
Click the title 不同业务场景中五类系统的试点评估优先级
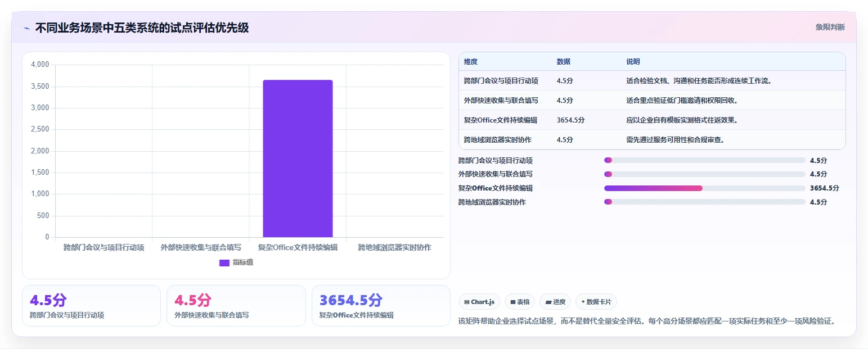[x=142, y=28]
